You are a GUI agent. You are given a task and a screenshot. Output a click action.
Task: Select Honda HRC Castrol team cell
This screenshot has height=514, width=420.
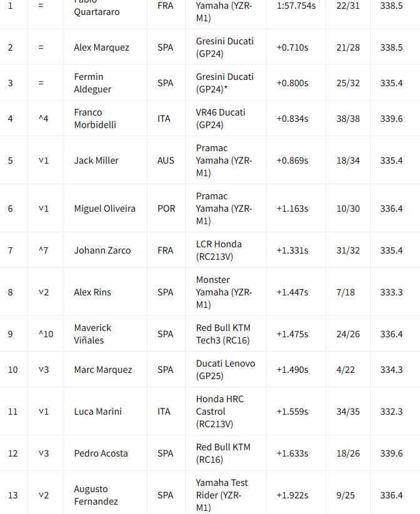(x=220, y=412)
